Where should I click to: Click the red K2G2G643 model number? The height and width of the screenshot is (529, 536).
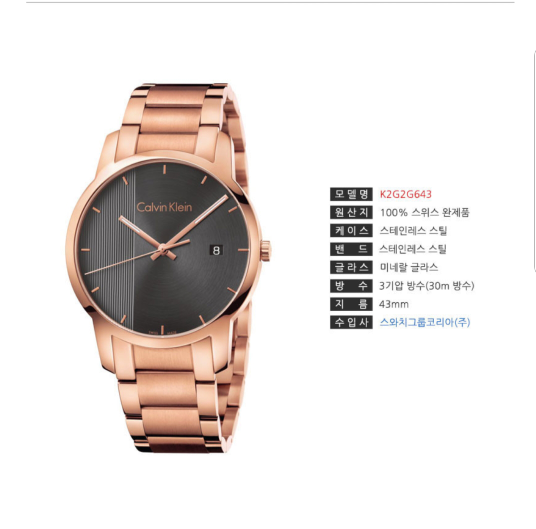406,194
